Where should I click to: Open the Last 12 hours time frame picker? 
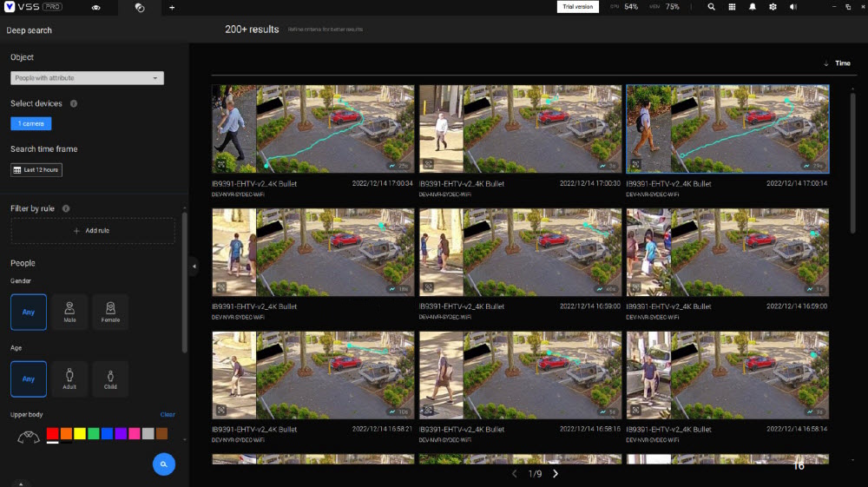(x=36, y=170)
